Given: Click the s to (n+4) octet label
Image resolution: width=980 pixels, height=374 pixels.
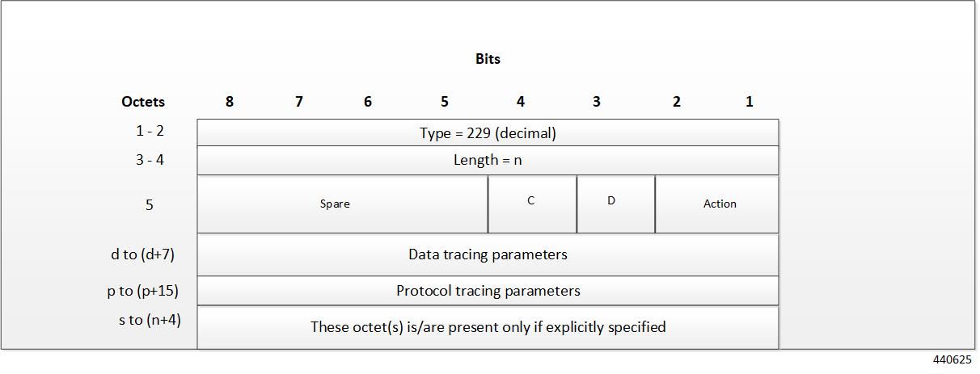Looking at the screenshot, I should coord(150,320).
